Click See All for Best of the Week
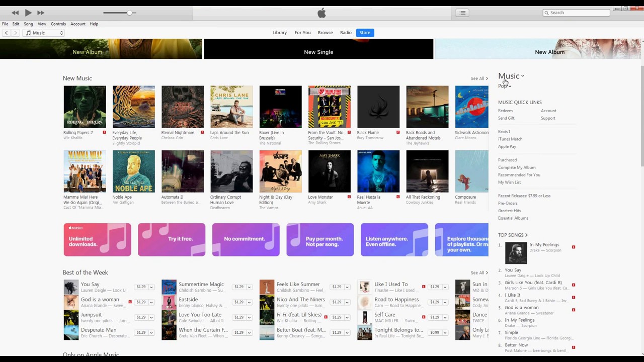The width and height of the screenshot is (644, 362). point(479,273)
